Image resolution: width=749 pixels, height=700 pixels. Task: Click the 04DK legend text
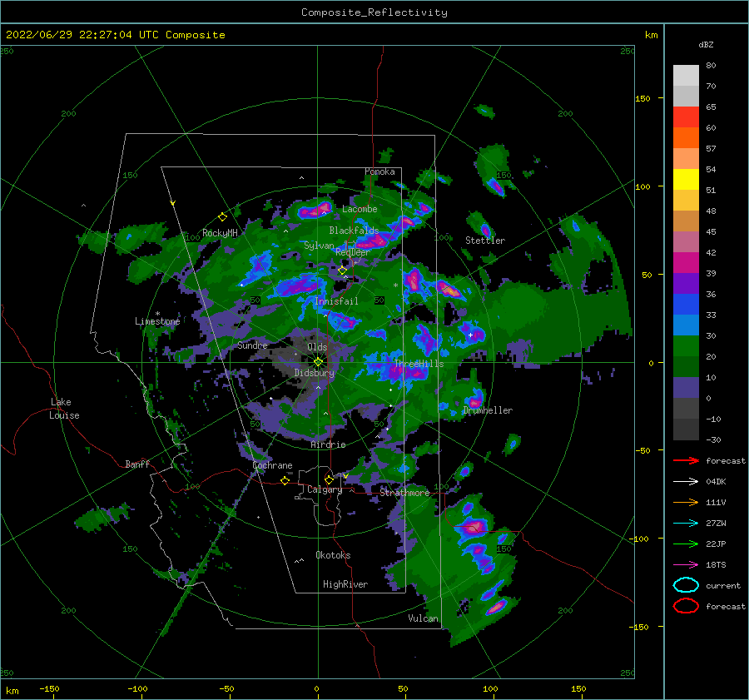click(716, 482)
